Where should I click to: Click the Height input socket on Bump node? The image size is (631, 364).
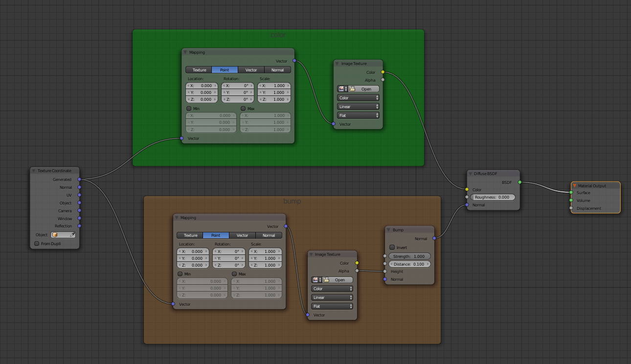385,272
